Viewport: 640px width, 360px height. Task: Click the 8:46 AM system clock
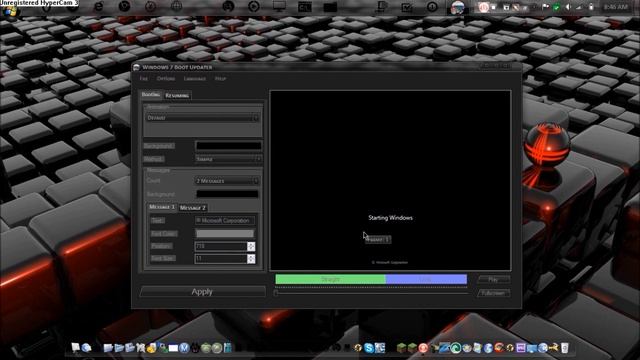(616, 7)
